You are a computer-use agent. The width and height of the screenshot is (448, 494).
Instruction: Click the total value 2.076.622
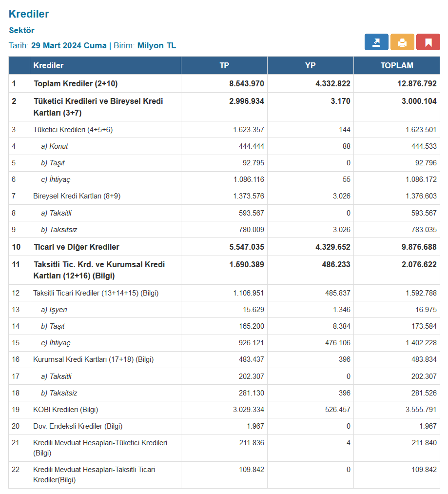(x=419, y=264)
